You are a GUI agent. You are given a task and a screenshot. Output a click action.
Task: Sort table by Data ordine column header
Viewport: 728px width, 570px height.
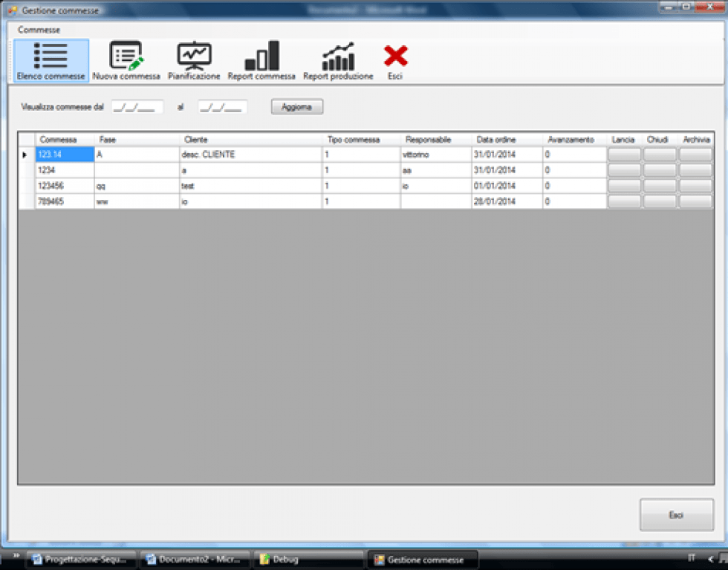[x=507, y=140]
